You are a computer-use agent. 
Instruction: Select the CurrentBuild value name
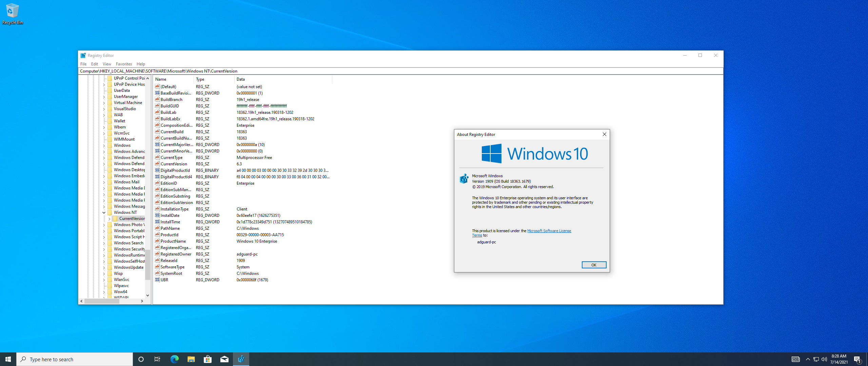[172, 131]
